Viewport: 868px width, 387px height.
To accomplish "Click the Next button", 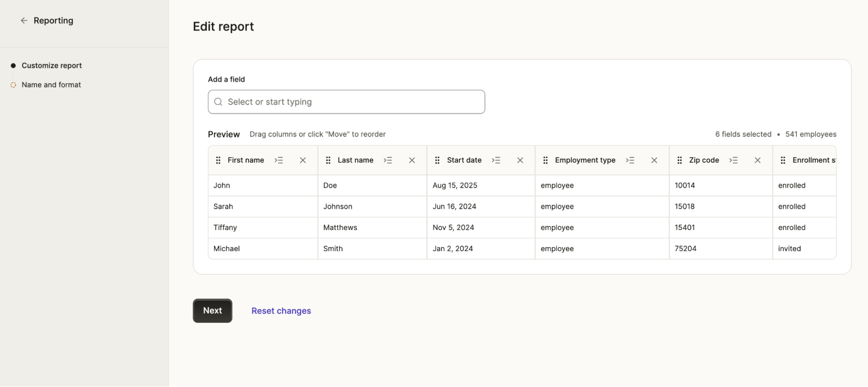I will pos(212,311).
